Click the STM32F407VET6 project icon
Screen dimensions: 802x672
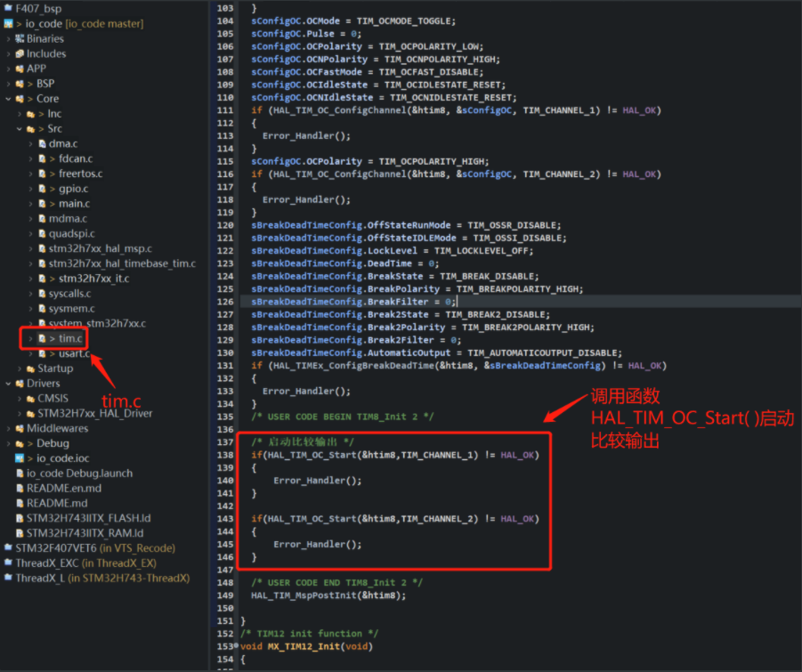point(8,548)
